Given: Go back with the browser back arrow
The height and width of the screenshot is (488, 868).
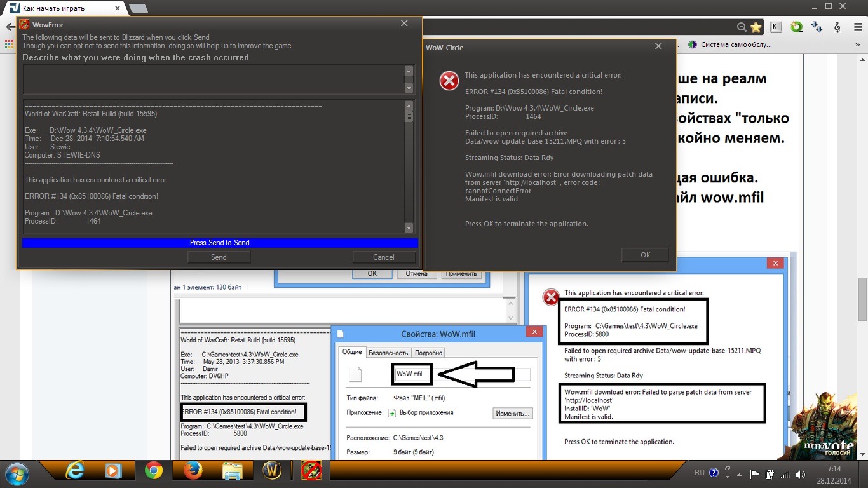Looking at the screenshot, I should coord(10,27).
